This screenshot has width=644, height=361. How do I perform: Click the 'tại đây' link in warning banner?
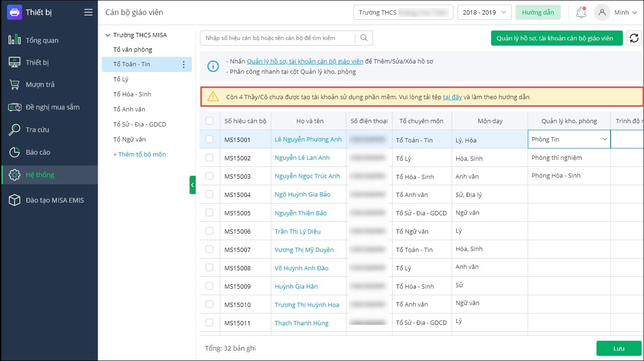coord(452,97)
